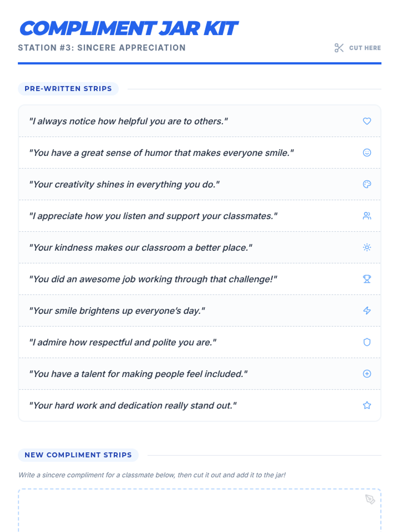399x532 pixels.
Task: Click the star icon on hard work strip
Action: coord(367,405)
